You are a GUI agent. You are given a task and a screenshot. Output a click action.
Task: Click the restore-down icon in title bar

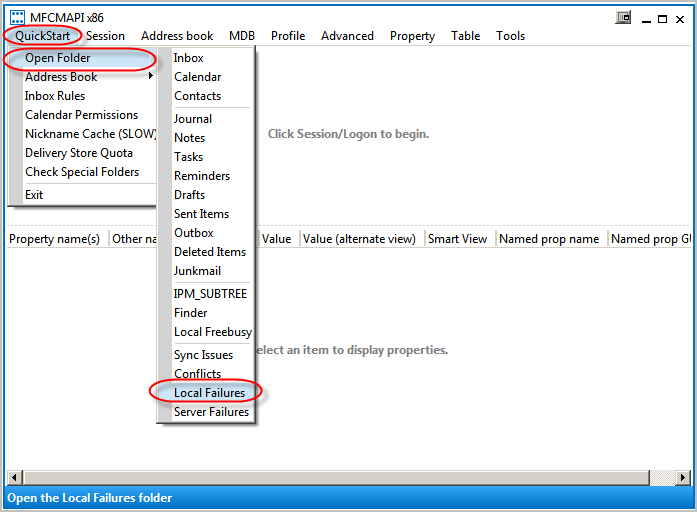[x=624, y=17]
